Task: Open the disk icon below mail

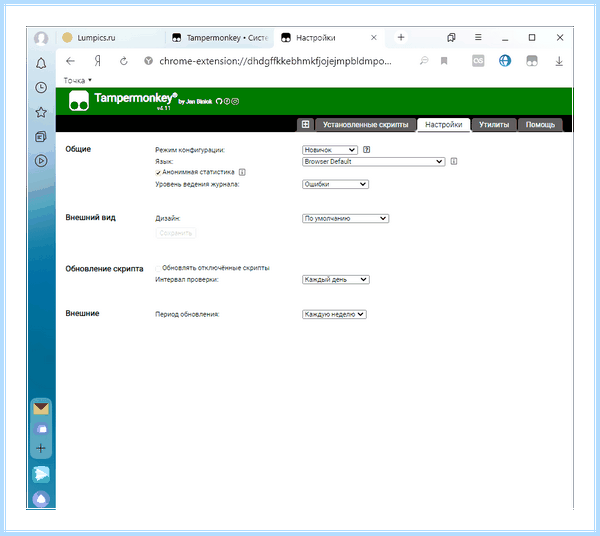Action: pyautogui.click(x=41, y=429)
